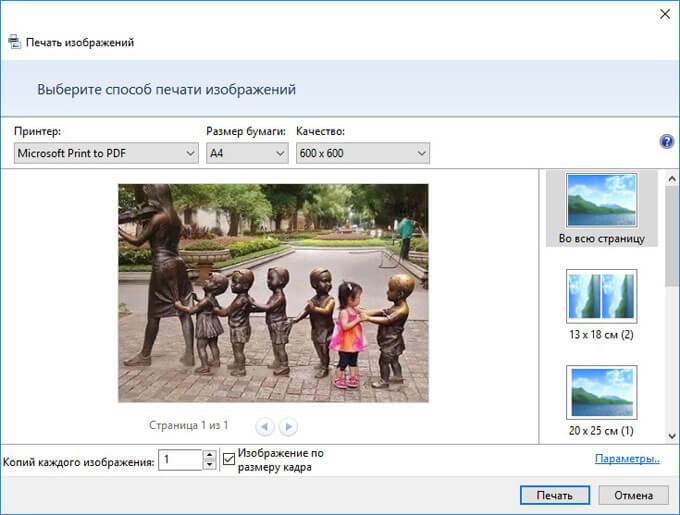Click the Отмена button
The height and width of the screenshot is (515, 680).
[x=633, y=495]
